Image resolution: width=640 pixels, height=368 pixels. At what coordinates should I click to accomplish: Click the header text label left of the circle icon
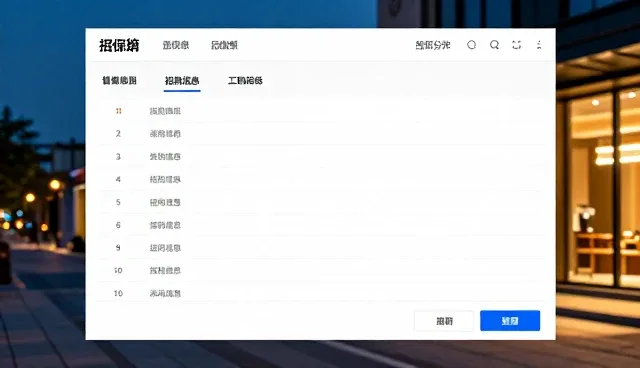(x=433, y=45)
